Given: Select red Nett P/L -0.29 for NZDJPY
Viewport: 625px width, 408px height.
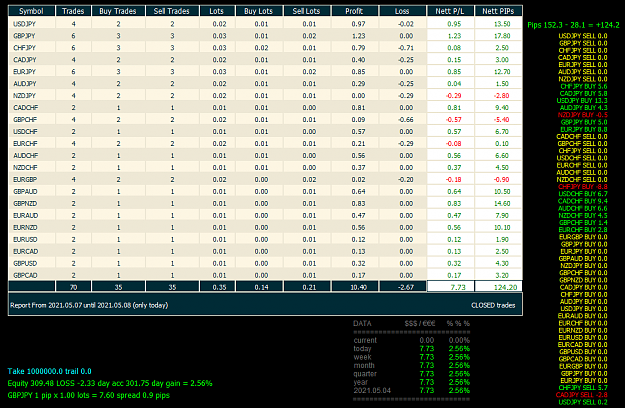Looking at the screenshot, I should click(x=453, y=96).
